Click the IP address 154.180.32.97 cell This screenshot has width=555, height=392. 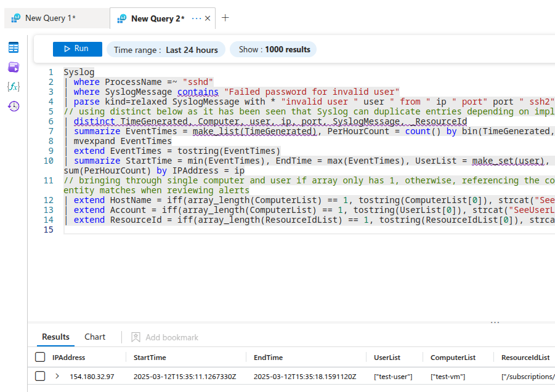(x=92, y=377)
